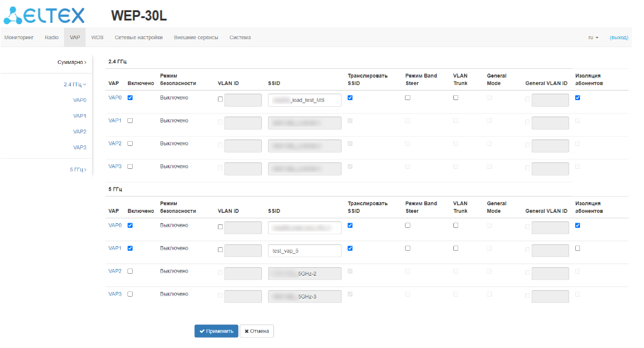Click the (выход) logout link
644x348 pixels.
click(619, 37)
